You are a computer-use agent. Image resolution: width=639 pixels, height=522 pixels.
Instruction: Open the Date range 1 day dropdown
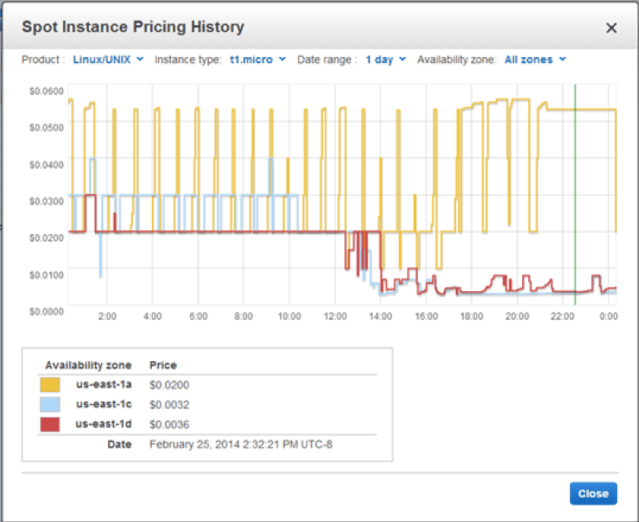click(x=385, y=59)
